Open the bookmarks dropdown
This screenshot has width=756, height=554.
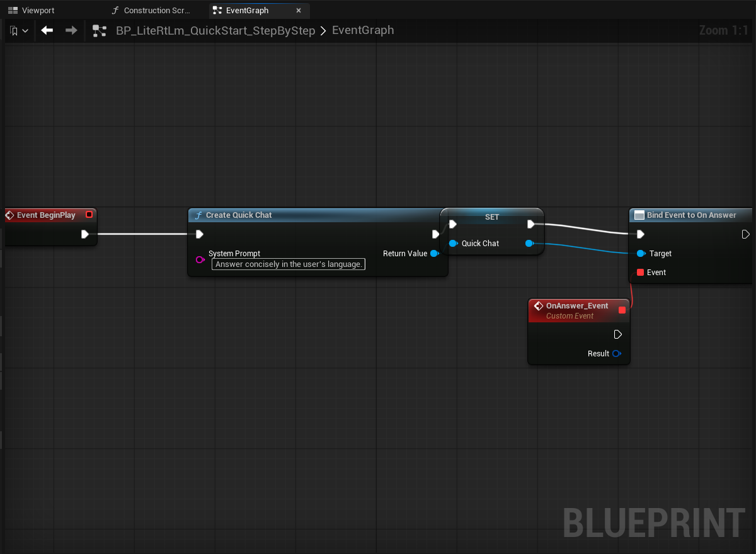coord(19,30)
